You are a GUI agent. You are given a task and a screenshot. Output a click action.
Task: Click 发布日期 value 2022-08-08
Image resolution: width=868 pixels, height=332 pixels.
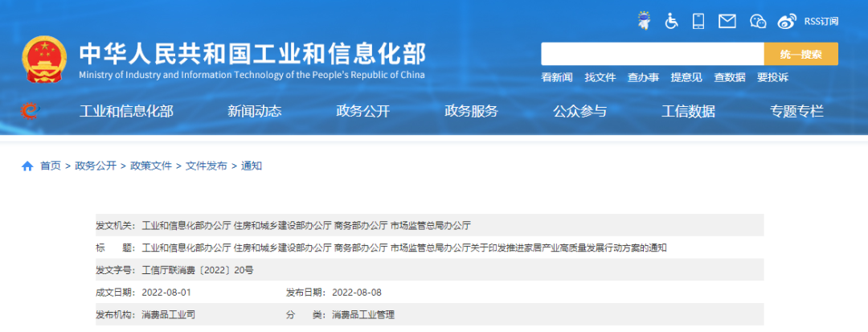tap(357, 293)
